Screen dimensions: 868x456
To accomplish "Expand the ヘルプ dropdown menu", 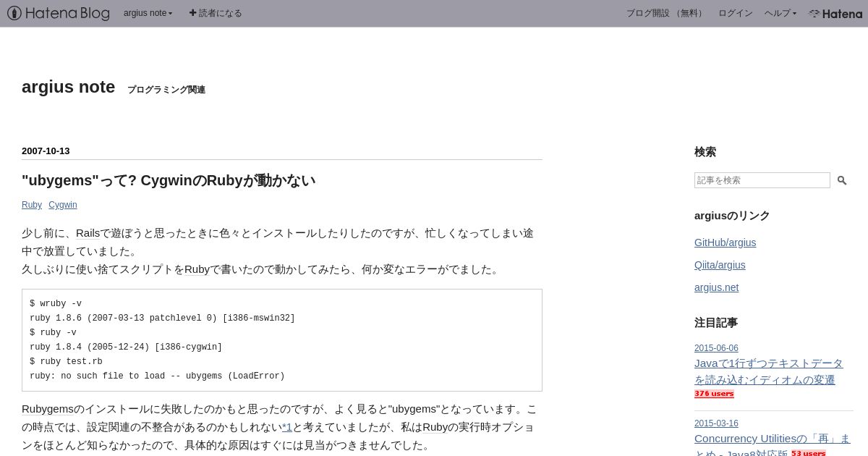I will pos(780,13).
